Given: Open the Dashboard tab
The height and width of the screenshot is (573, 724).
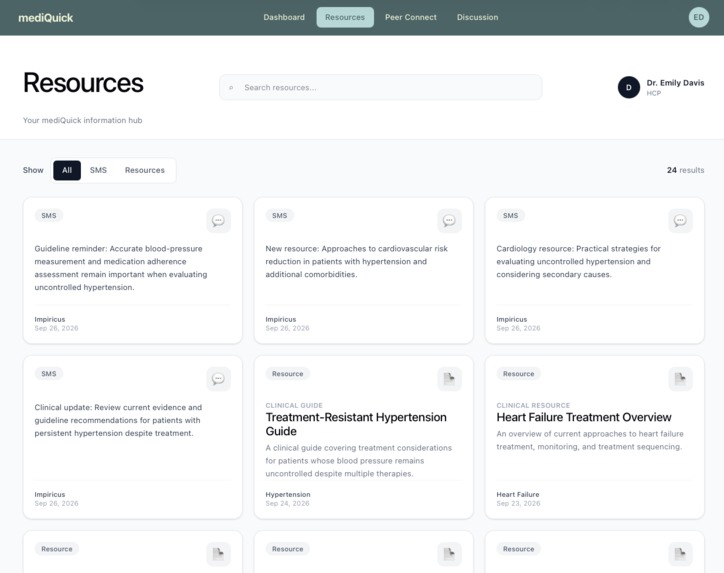Looking at the screenshot, I should (x=284, y=18).
